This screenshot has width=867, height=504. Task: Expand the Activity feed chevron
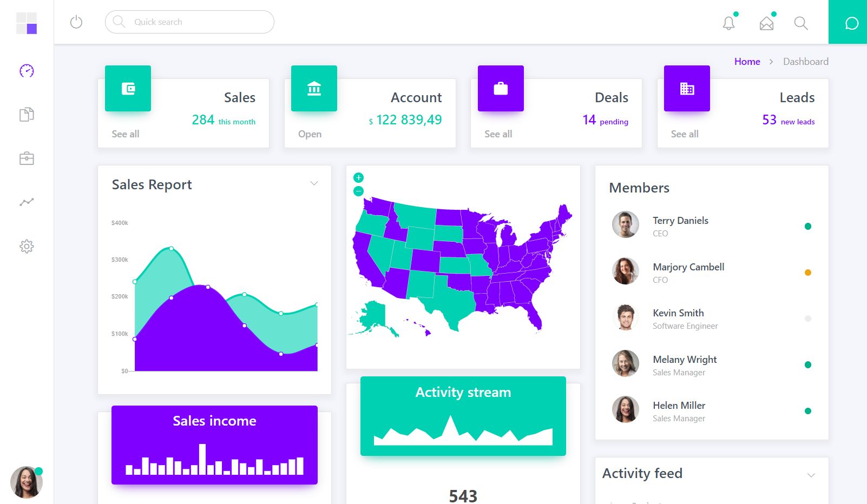tap(811, 475)
